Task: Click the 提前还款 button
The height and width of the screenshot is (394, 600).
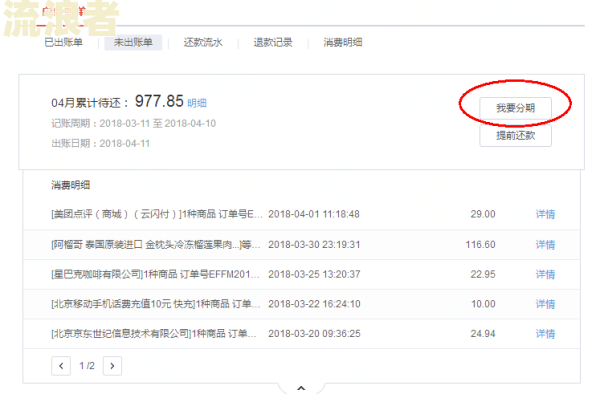Action: pyautogui.click(x=515, y=135)
